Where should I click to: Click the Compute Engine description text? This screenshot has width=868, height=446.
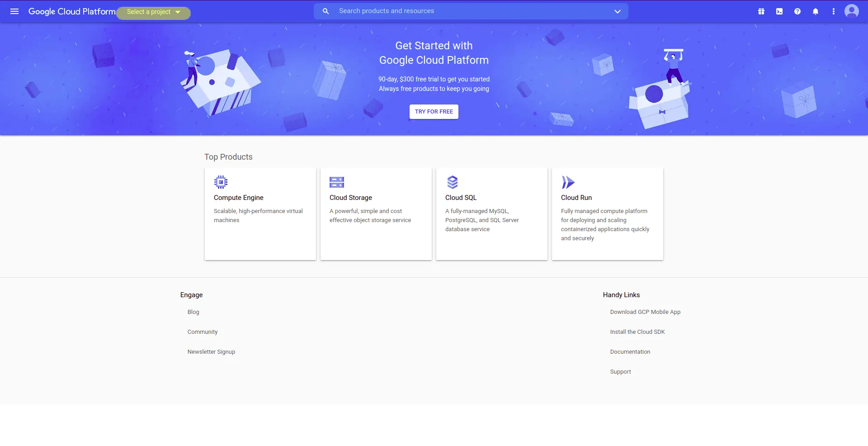point(258,216)
